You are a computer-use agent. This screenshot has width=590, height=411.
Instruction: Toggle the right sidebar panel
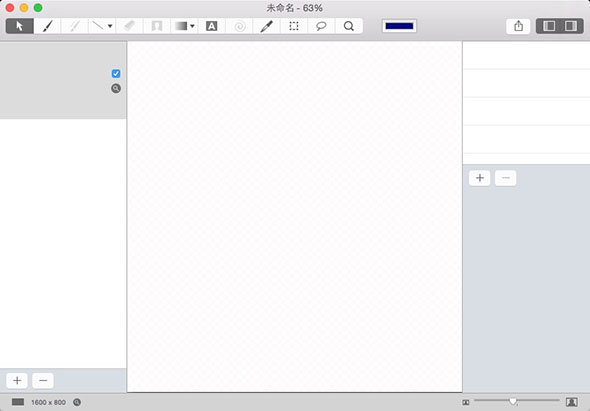571,26
